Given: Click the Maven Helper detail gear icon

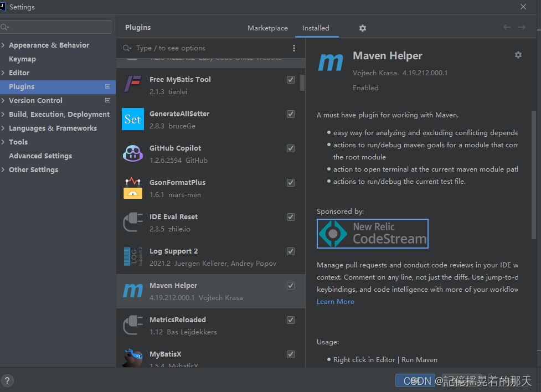Looking at the screenshot, I should 518,55.
